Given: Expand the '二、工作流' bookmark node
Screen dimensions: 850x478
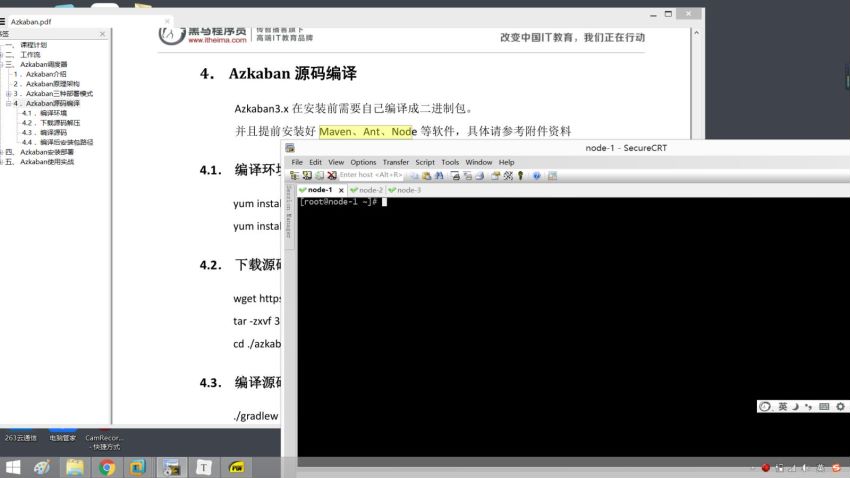Looking at the screenshot, I should (x=3, y=54).
